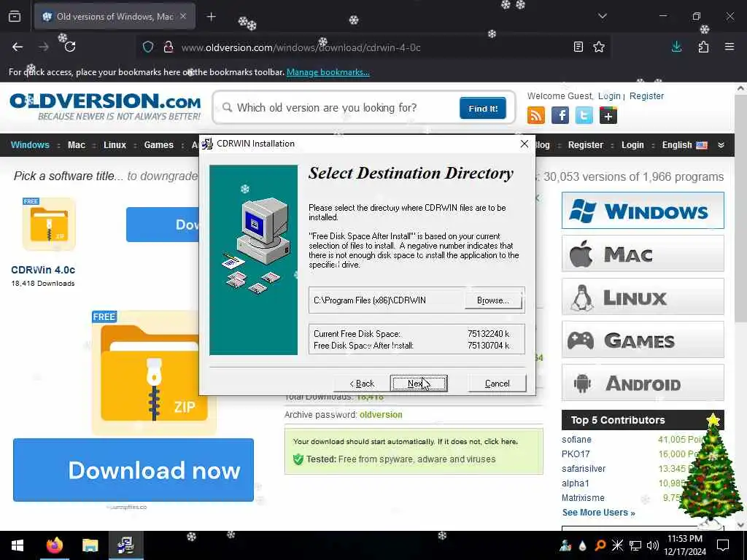Open the notification center icon

coord(723,545)
